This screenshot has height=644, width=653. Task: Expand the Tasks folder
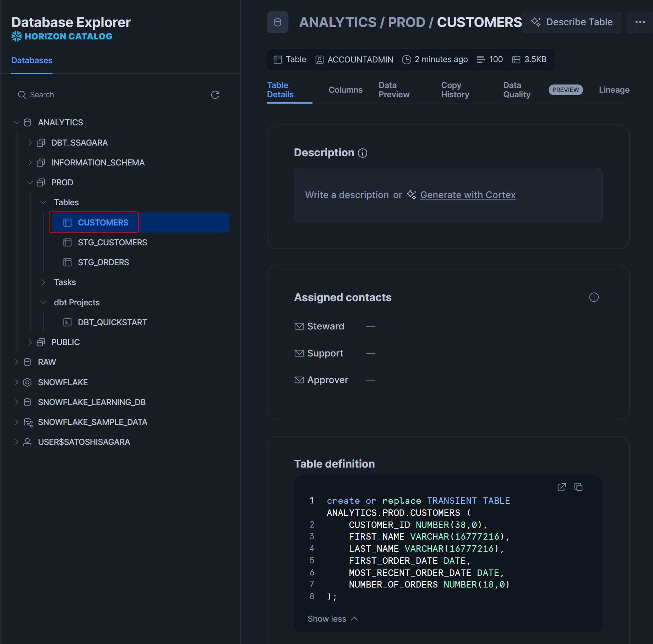tap(43, 282)
